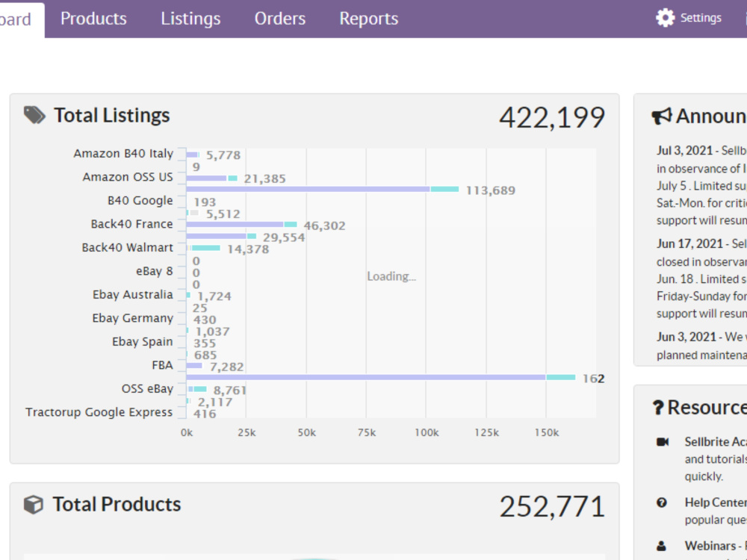Click the 5,778 value label

(x=223, y=155)
